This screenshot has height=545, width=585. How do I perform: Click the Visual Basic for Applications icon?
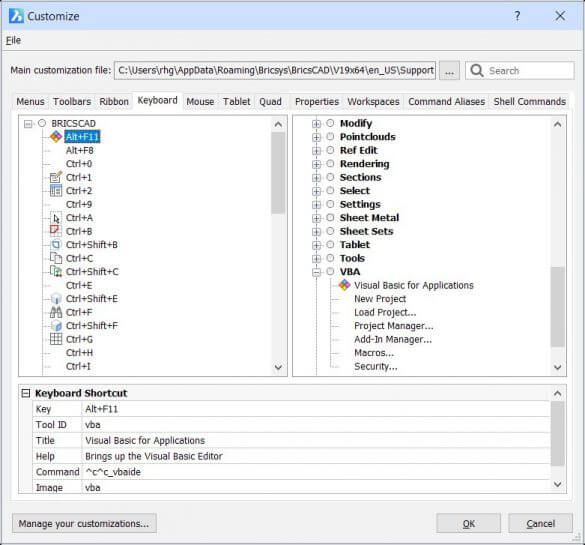[344, 285]
